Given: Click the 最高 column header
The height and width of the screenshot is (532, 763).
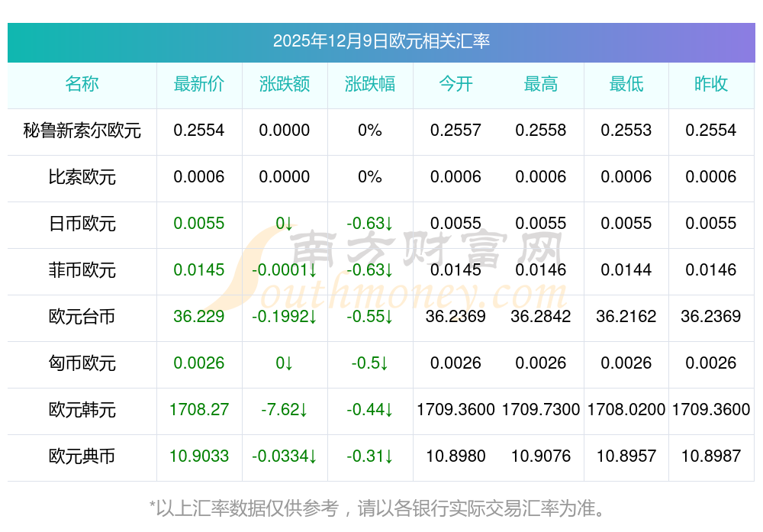Looking at the screenshot, I should (541, 84).
